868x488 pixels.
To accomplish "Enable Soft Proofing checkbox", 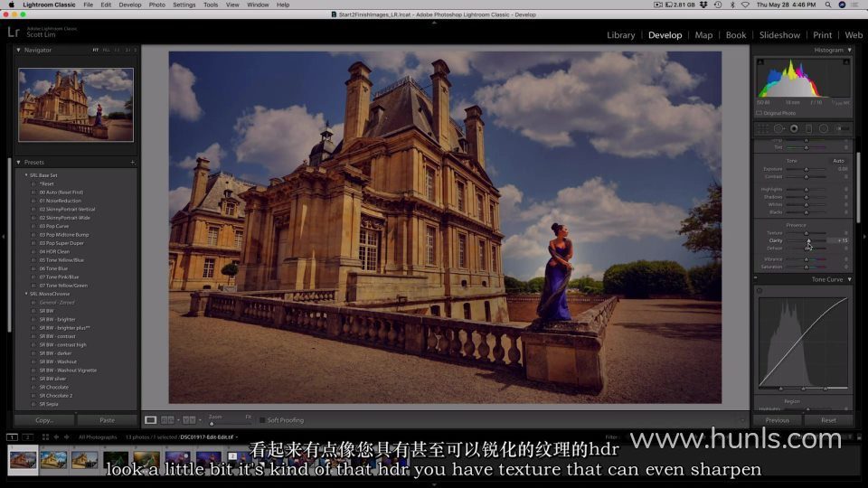I will [x=262, y=420].
